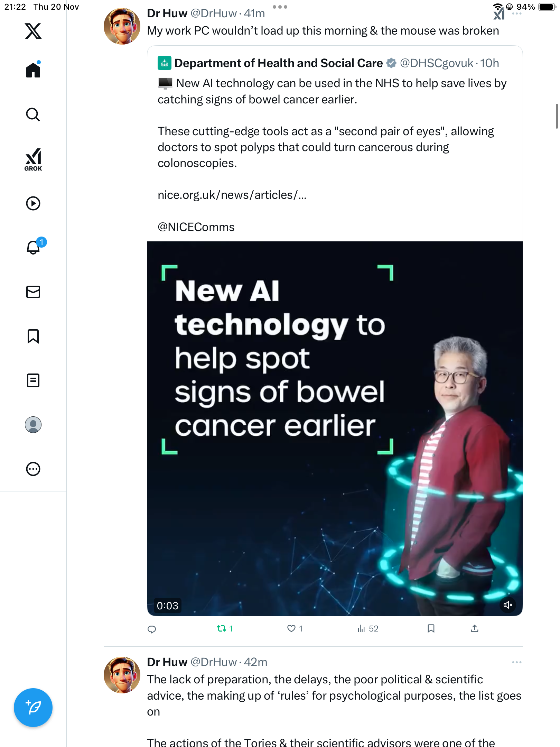Screen dimensions: 560x747
Task: Expand the sidebar More circle menu
Action: pos(33,469)
